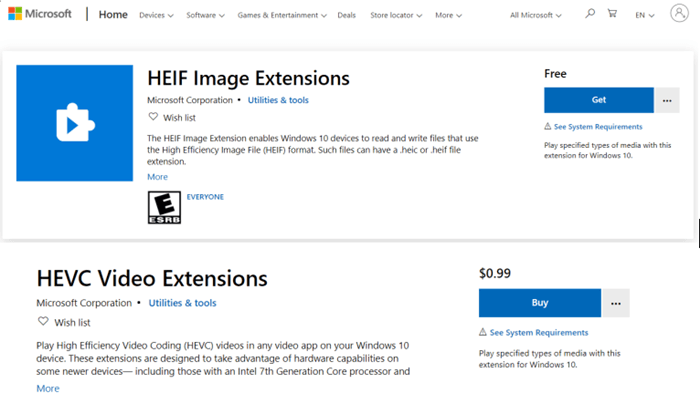The width and height of the screenshot is (700, 403).
Task: Click the account profile avatar icon
Action: click(x=679, y=13)
